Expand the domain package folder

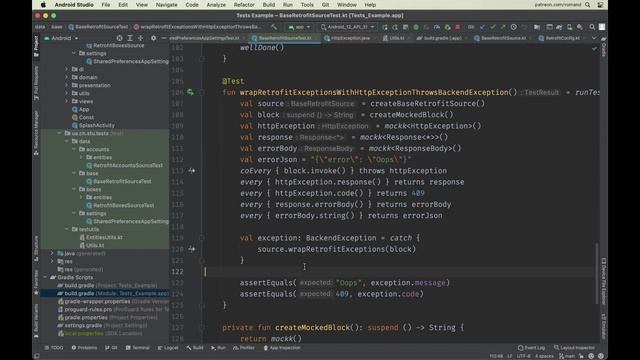pyautogui.click(x=67, y=77)
